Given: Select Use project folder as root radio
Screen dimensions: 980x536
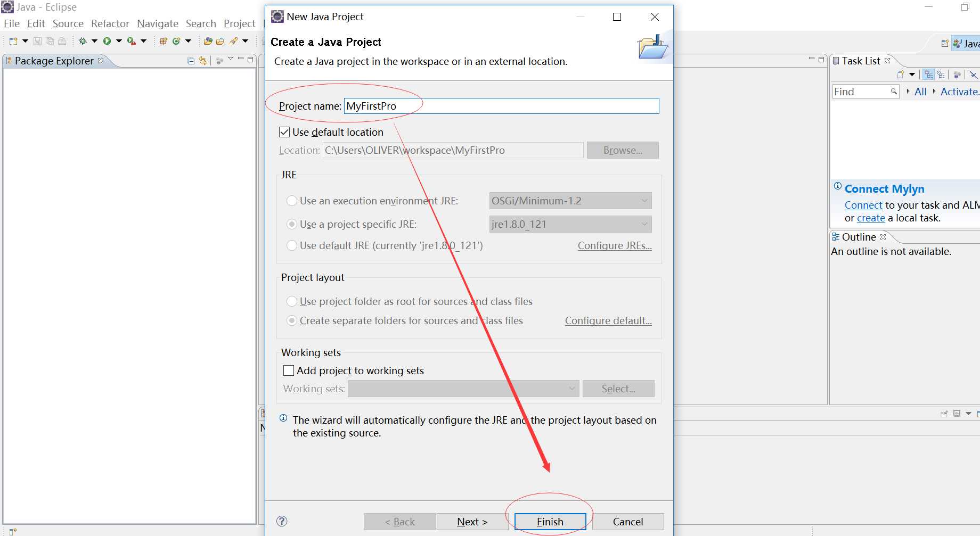Looking at the screenshot, I should click(x=292, y=301).
